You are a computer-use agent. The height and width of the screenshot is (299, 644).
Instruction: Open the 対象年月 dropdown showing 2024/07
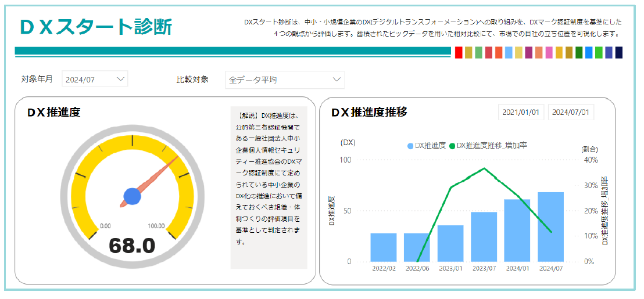(95, 79)
